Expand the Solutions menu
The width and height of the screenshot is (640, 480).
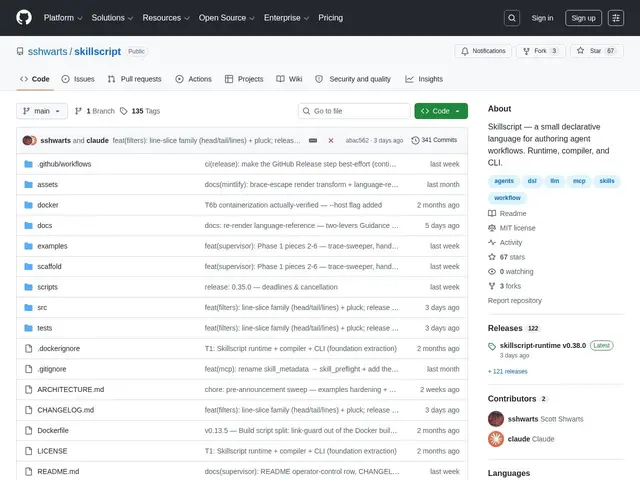[x=112, y=18]
